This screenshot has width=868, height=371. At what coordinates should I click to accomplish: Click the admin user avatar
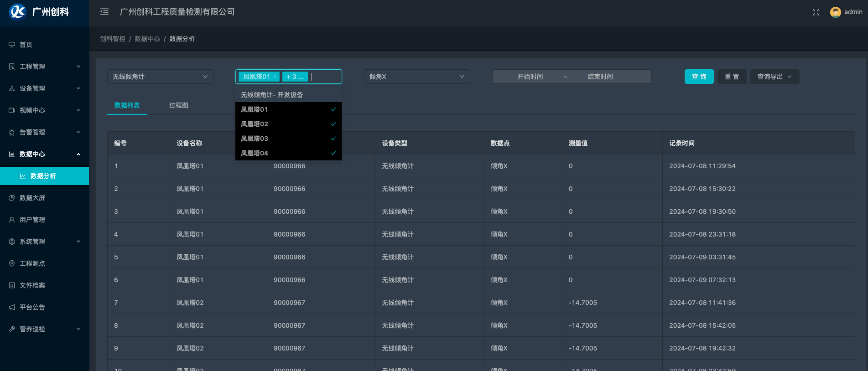(x=835, y=12)
